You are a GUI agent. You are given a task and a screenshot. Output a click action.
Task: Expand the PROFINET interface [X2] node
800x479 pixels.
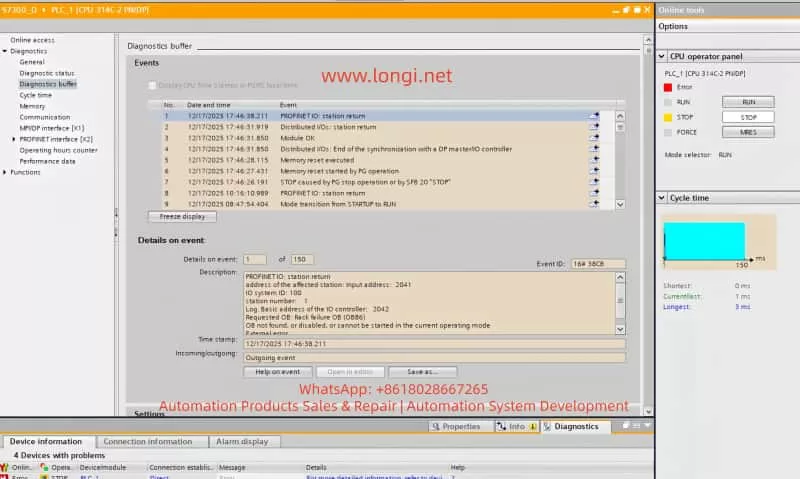(x=14, y=139)
